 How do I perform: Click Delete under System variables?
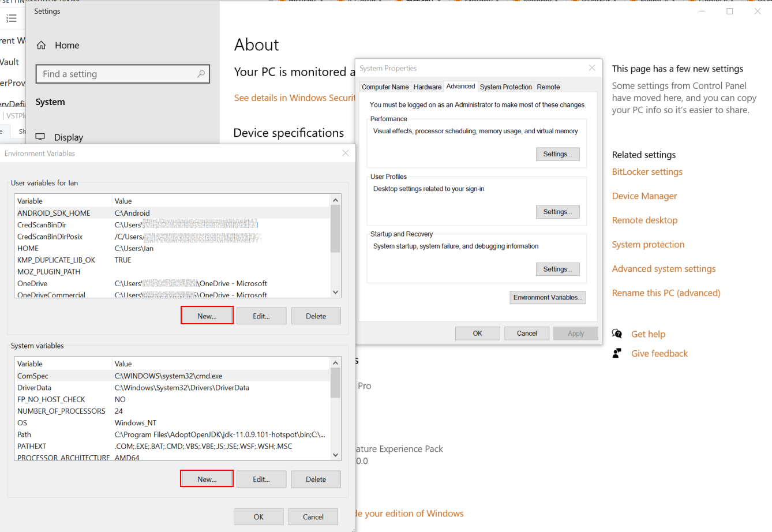pyautogui.click(x=316, y=479)
